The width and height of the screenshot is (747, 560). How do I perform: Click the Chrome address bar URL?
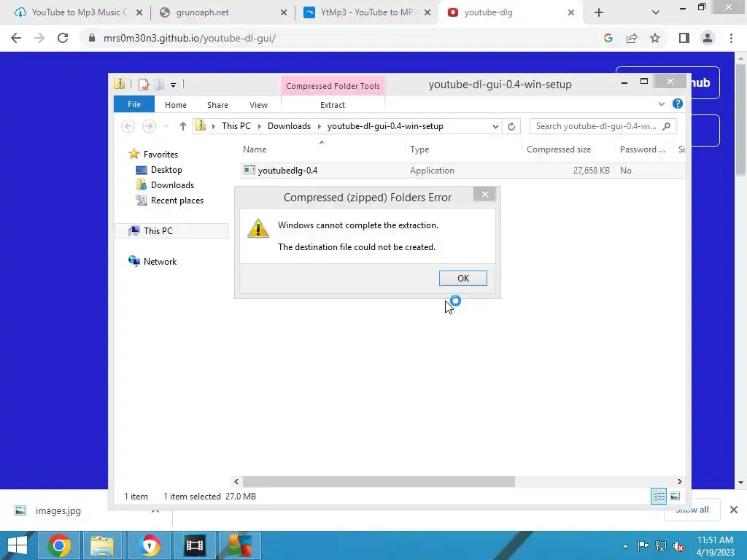[x=189, y=38]
